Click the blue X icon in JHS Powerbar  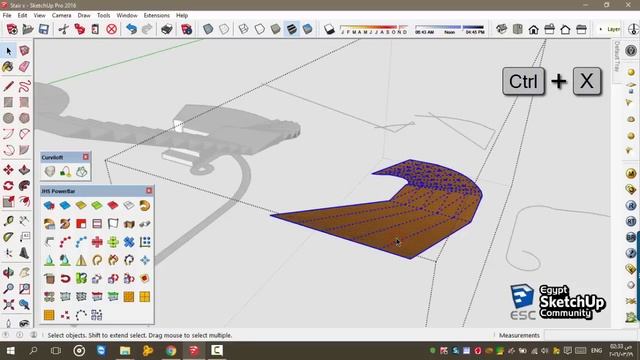pyautogui.click(x=129, y=242)
